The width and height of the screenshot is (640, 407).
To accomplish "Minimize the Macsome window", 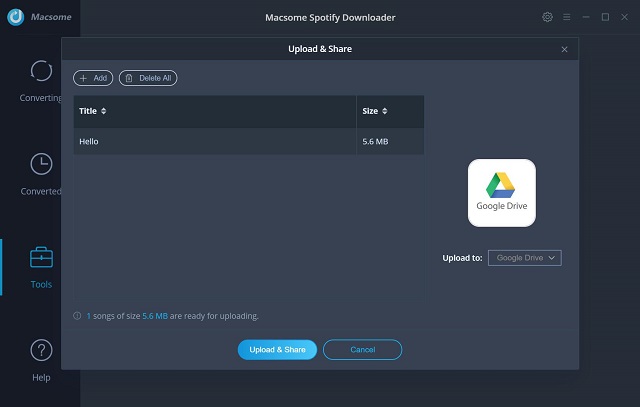I will (x=586, y=17).
